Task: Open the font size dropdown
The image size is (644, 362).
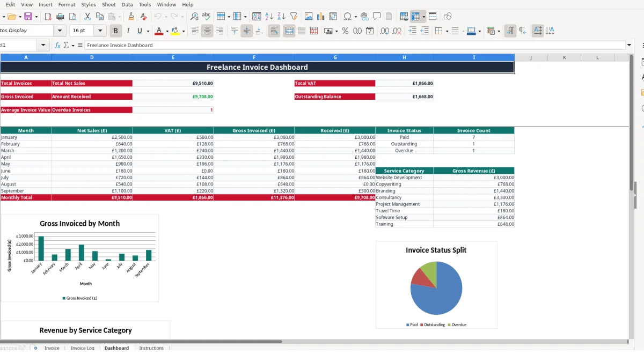Action: tap(100, 31)
